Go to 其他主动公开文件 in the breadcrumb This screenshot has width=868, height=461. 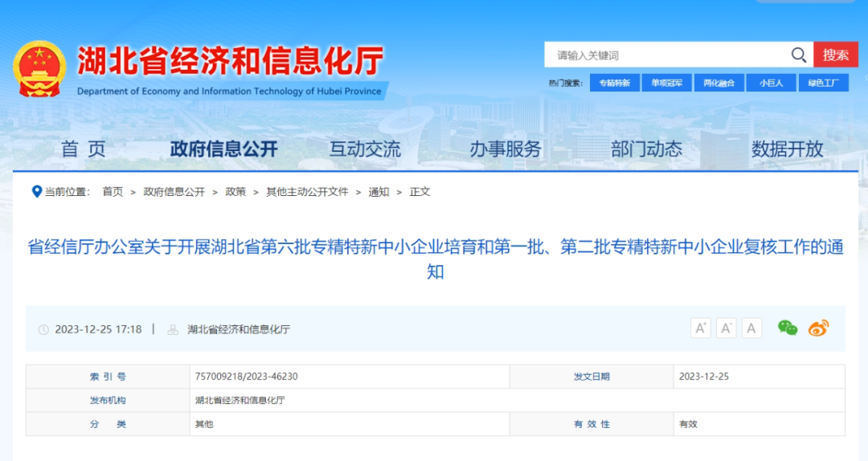click(x=307, y=191)
